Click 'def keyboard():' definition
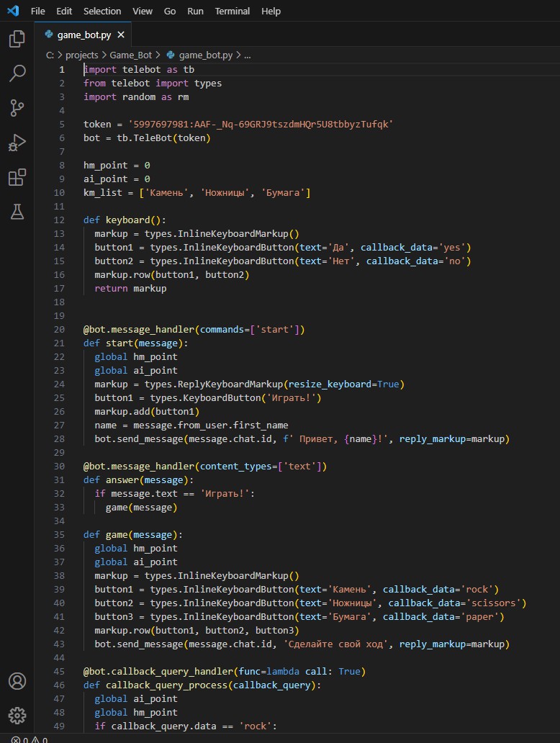Viewport: 560px width, 743px height. pyautogui.click(x=125, y=220)
